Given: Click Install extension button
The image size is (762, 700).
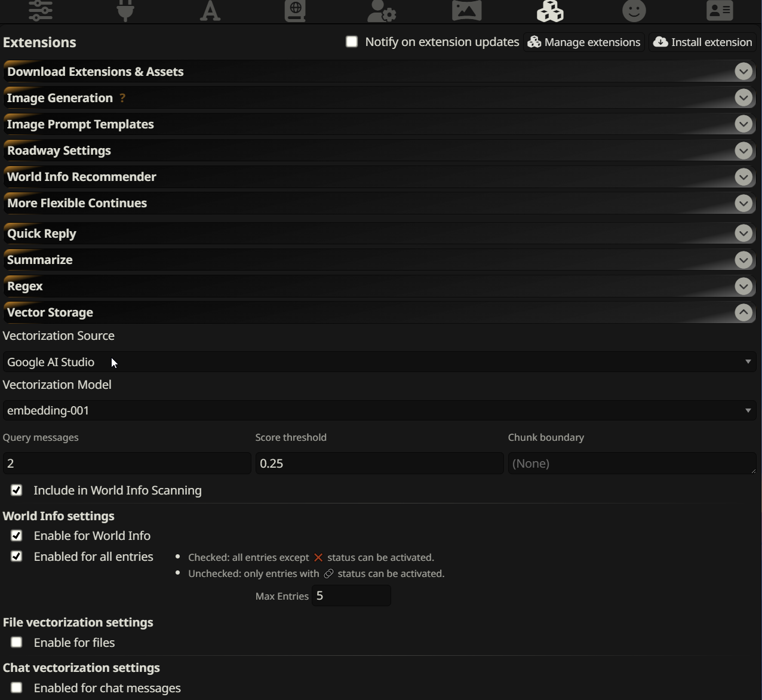Looking at the screenshot, I should point(703,42).
